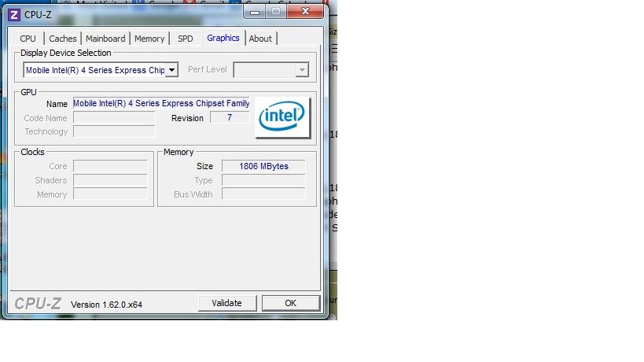
Task: Go to the Mainboard tab
Action: coord(105,39)
